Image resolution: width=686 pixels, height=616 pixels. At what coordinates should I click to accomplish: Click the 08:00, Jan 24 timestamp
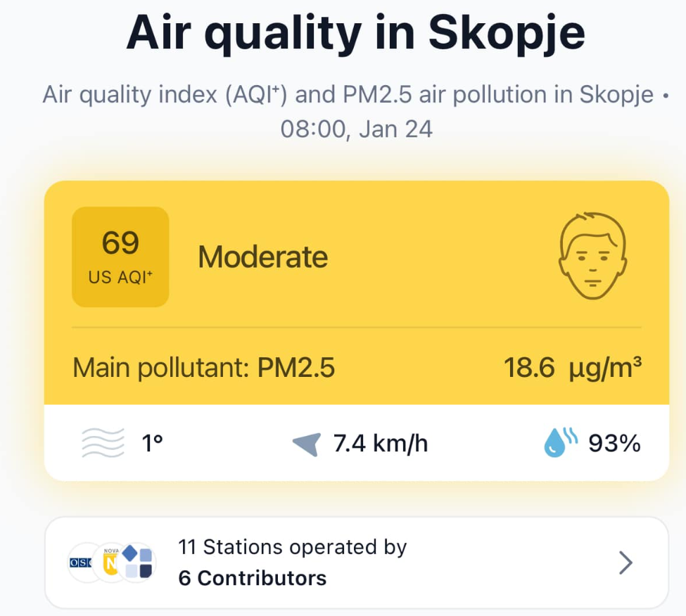pos(356,129)
